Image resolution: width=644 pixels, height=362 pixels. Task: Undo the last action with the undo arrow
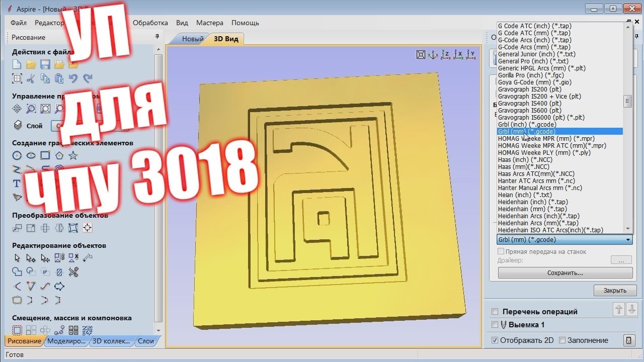tap(73, 78)
